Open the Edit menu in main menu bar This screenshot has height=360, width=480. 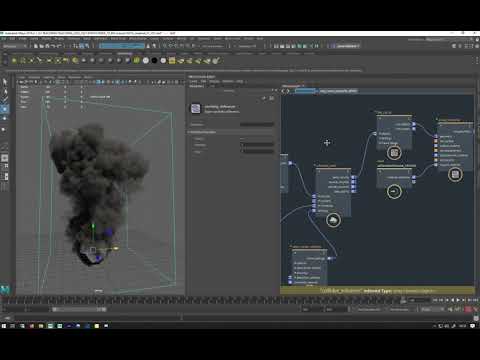(x=12, y=39)
